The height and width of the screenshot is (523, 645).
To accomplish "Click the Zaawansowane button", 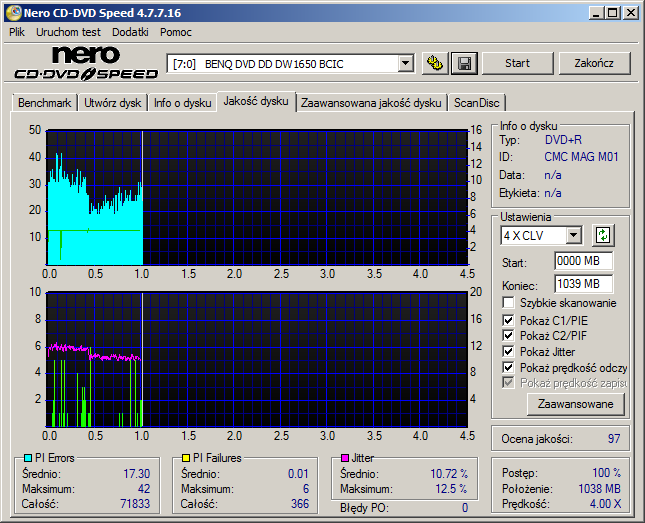I will (575, 404).
